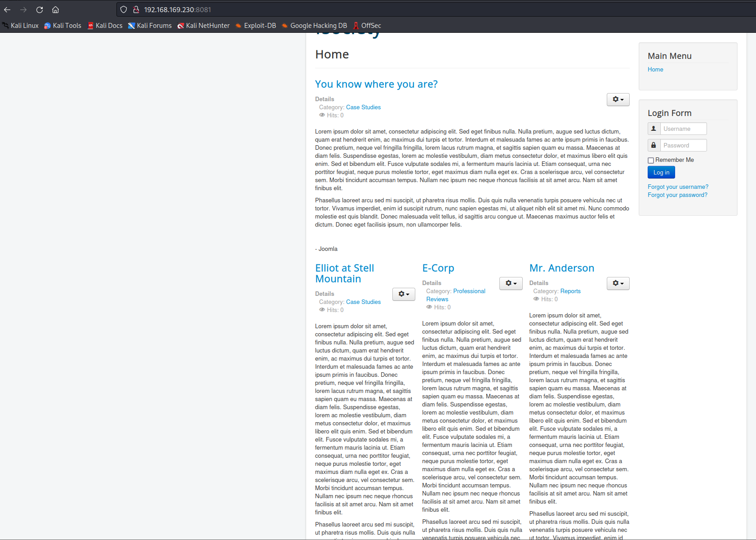Open the OffSec bookmark

[367, 26]
